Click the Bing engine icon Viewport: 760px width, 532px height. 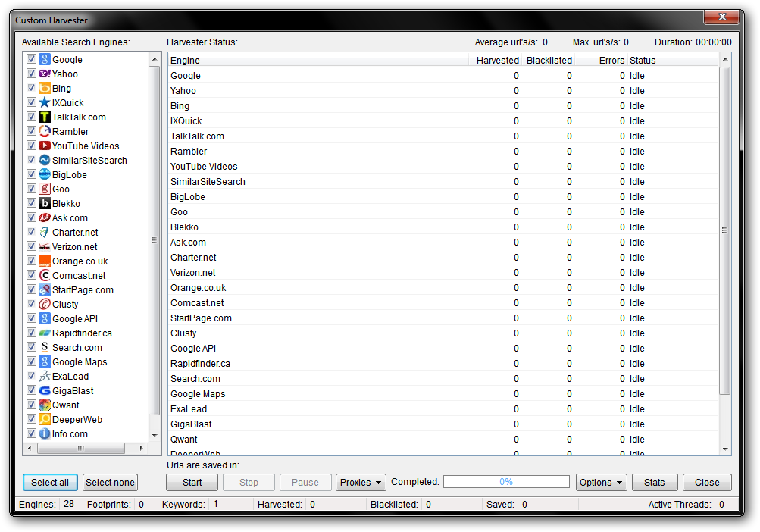tap(45, 88)
